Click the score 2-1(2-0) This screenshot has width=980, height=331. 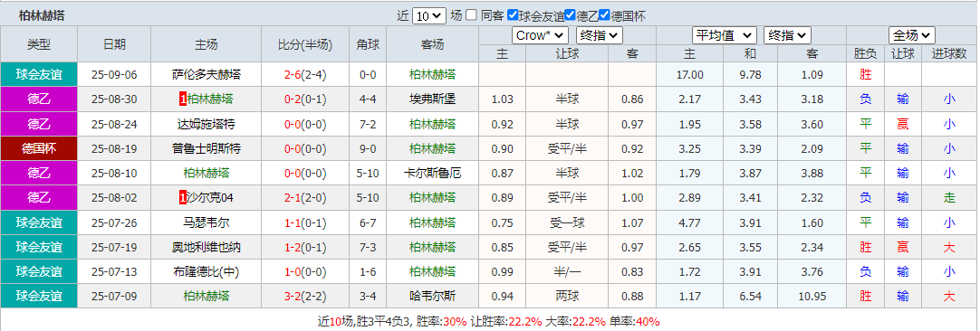click(x=305, y=198)
